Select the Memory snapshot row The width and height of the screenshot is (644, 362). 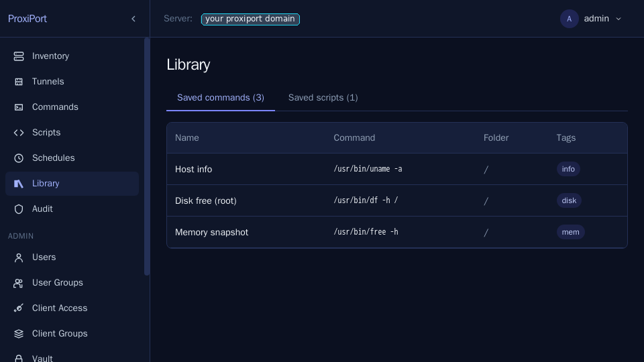[x=396, y=233]
